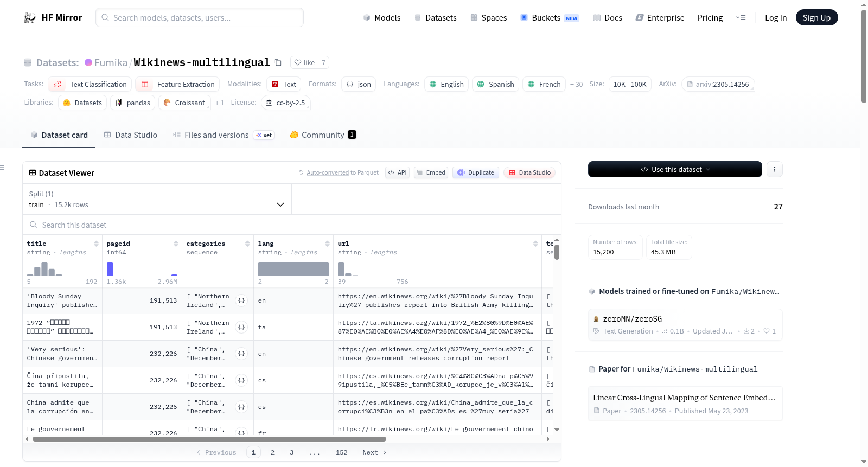
Task: Go to Models in the top navigation
Action: click(382, 18)
